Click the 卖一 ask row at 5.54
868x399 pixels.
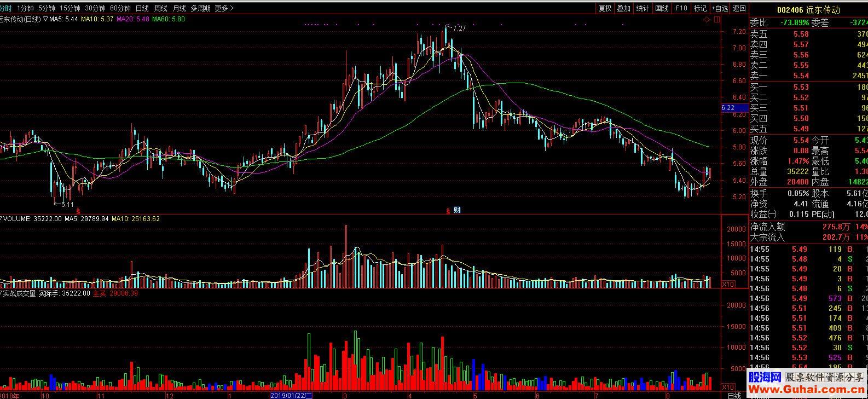(x=808, y=76)
